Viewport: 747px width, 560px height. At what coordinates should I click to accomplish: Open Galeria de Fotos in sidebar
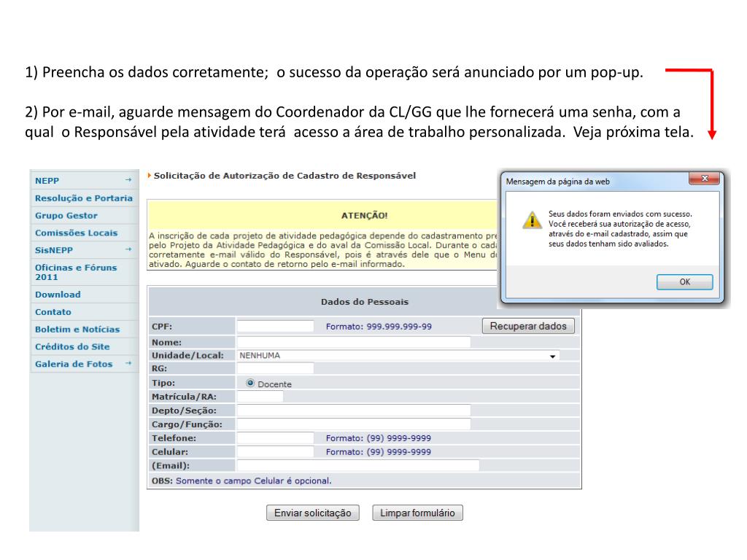coord(74,365)
